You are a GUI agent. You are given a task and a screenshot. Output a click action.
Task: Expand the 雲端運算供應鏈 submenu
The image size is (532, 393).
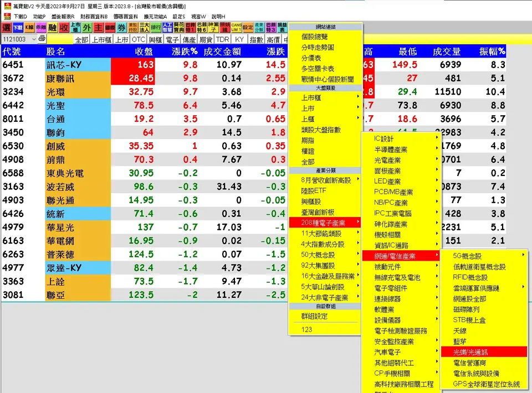484,288
